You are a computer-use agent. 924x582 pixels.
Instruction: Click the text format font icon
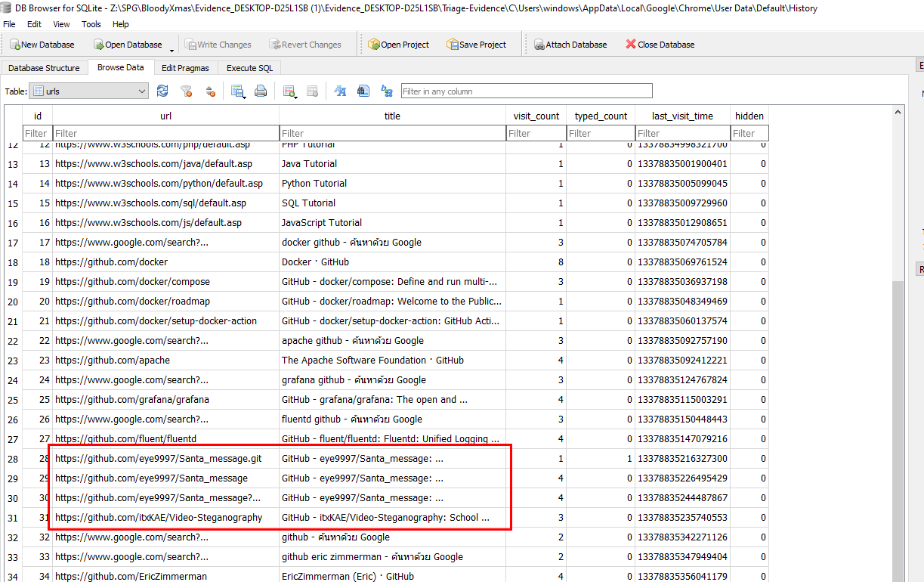[340, 91]
